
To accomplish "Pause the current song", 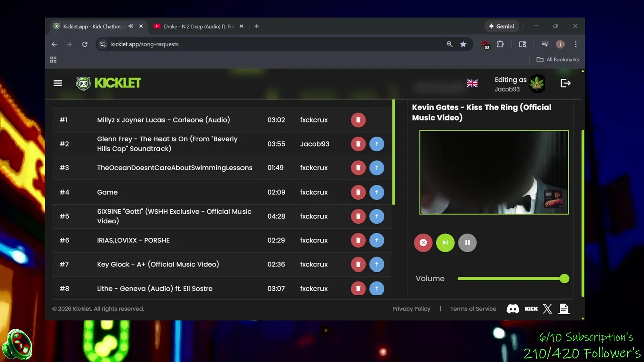I will 467,243.
